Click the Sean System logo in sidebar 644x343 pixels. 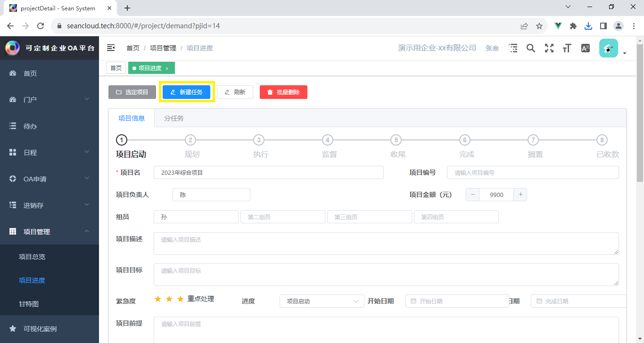(x=12, y=48)
